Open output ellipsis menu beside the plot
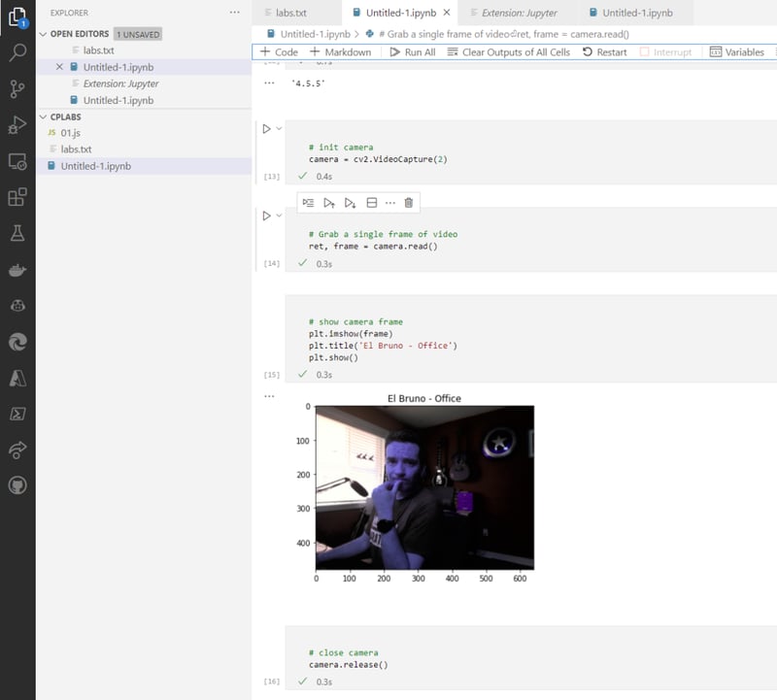Screen dimensions: 777x700 269,396
